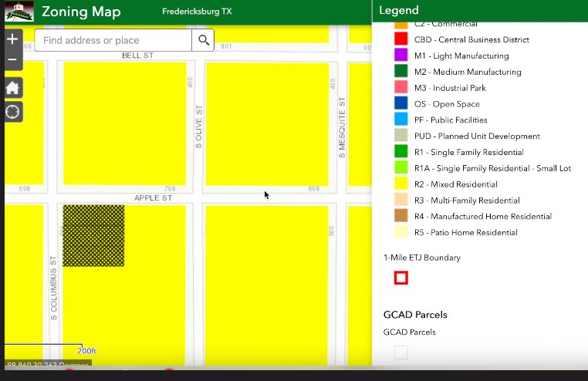Click the CBD Central Business District red swatch
Viewport: 588px width, 381px height.
point(400,39)
